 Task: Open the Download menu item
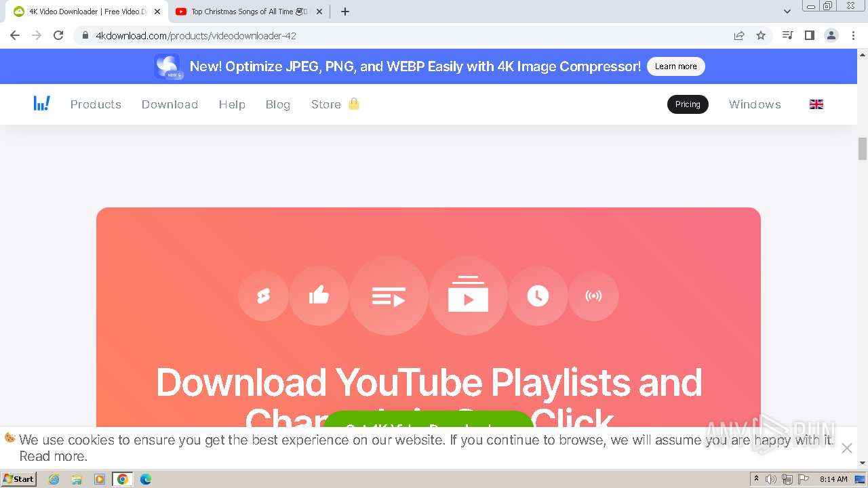pos(170,104)
